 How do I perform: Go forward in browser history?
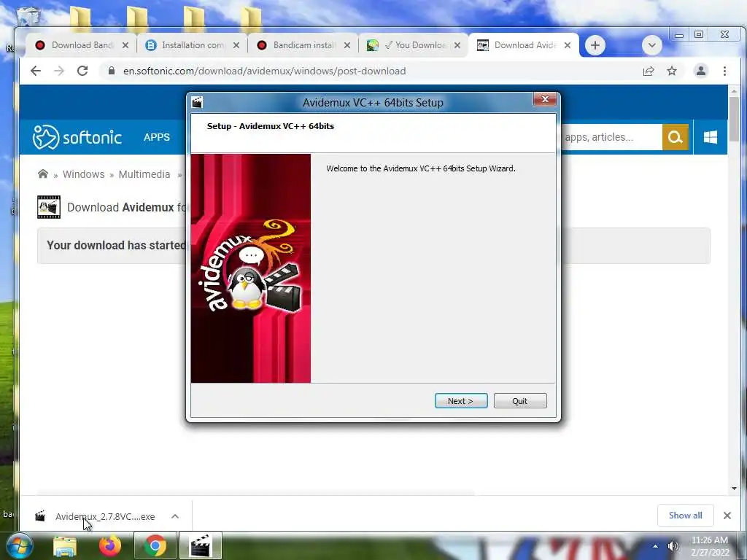[x=59, y=71]
